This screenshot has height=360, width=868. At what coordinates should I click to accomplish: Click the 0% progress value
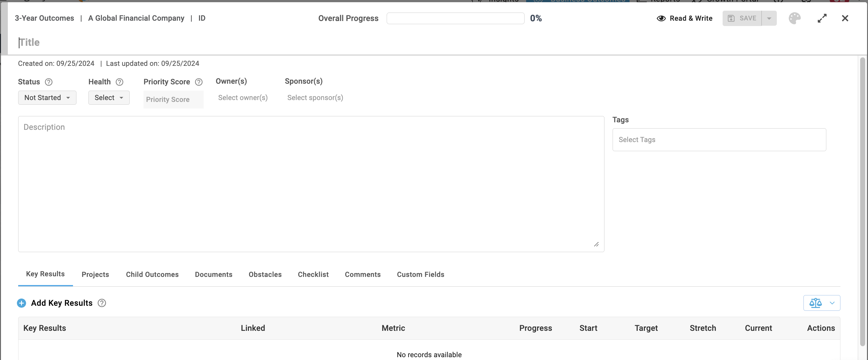[536, 18]
